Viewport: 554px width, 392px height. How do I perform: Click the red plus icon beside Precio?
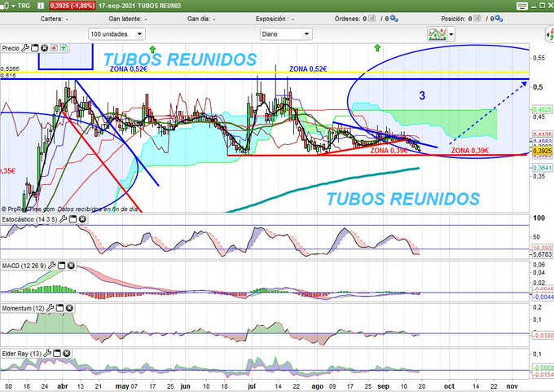(54, 48)
